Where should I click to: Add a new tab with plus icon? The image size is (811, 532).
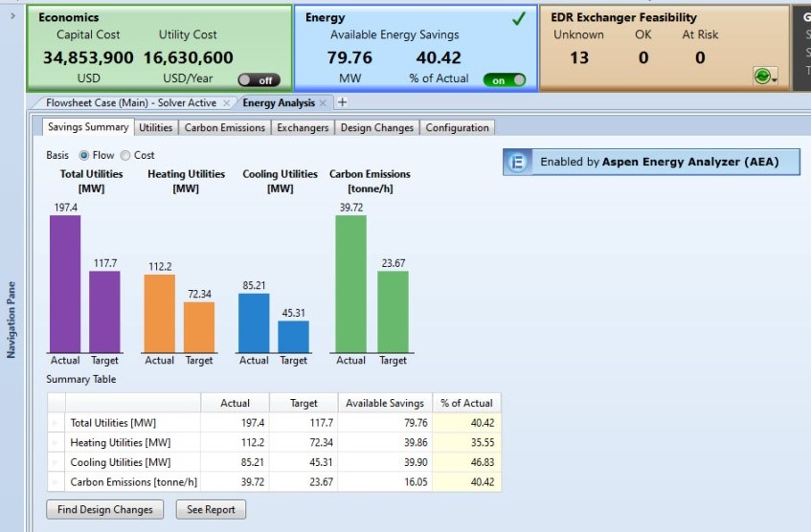(342, 103)
